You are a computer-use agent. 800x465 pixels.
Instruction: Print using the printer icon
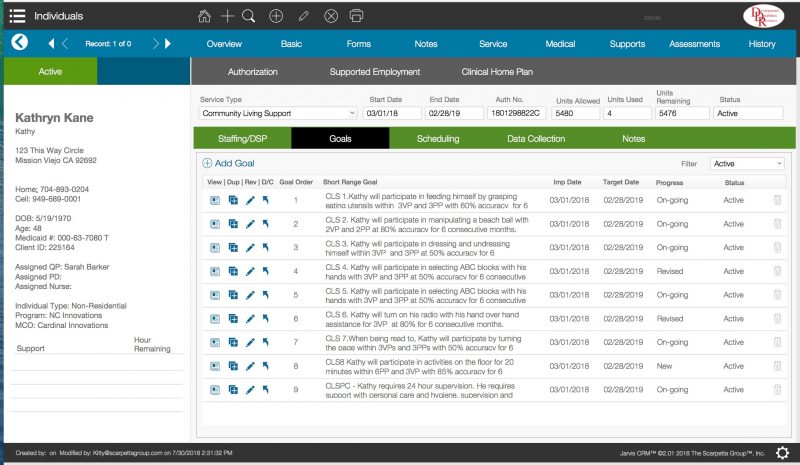[357, 16]
